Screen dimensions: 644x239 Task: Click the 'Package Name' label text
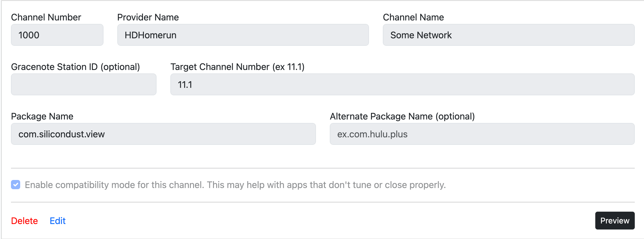pos(42,116)
